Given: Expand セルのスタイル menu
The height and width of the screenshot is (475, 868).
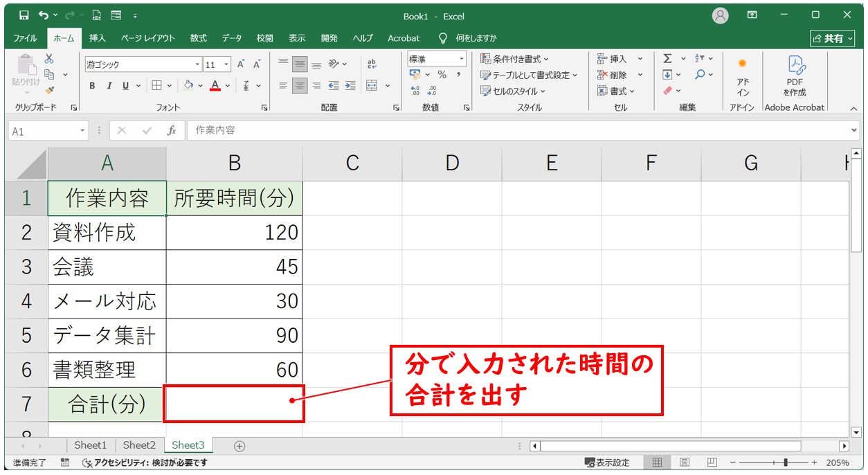Looking at the screenshot, I should point(513,91).
